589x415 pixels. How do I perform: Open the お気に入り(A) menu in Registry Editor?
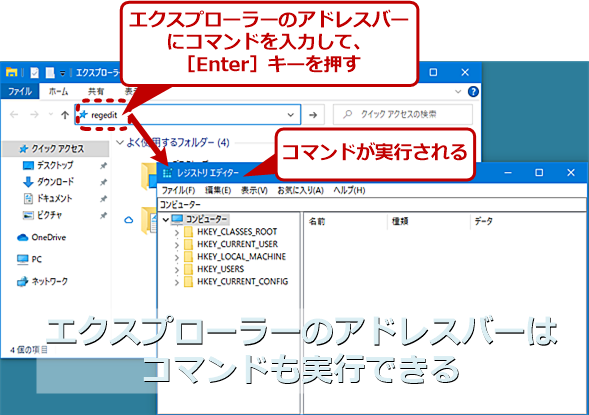click(x=301, y=190)
